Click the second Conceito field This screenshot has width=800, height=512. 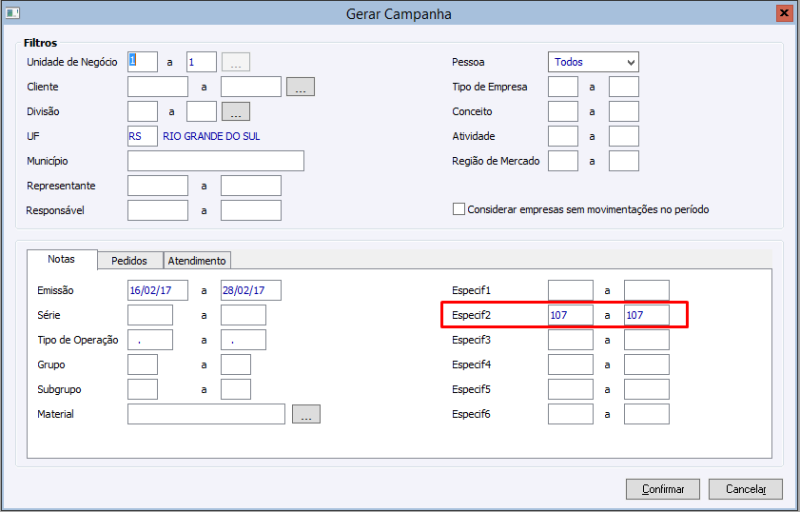(x=624, y=111)
